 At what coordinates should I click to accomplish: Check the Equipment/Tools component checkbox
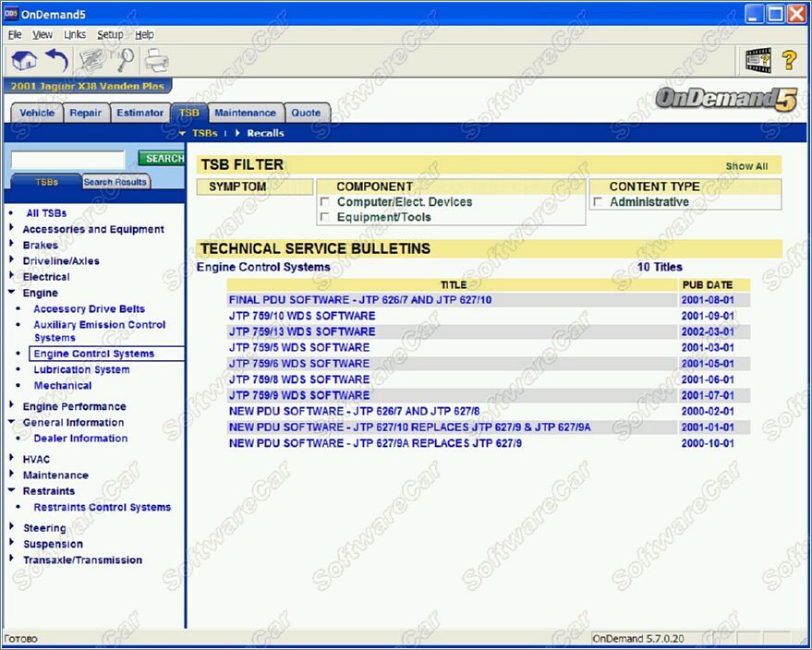tap(324, 218)
